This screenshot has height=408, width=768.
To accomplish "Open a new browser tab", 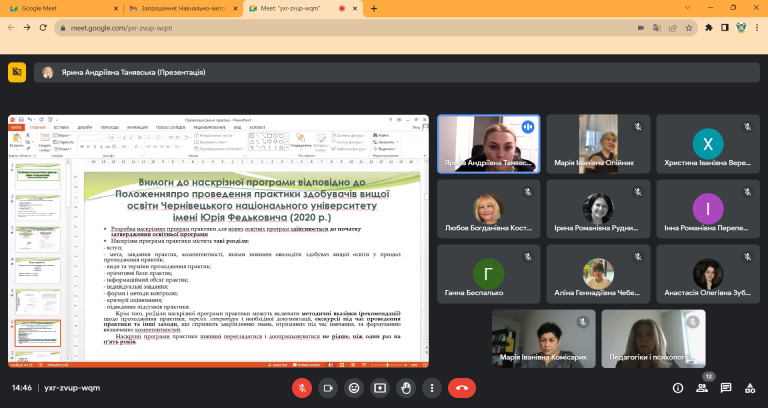I will (374, 8).
